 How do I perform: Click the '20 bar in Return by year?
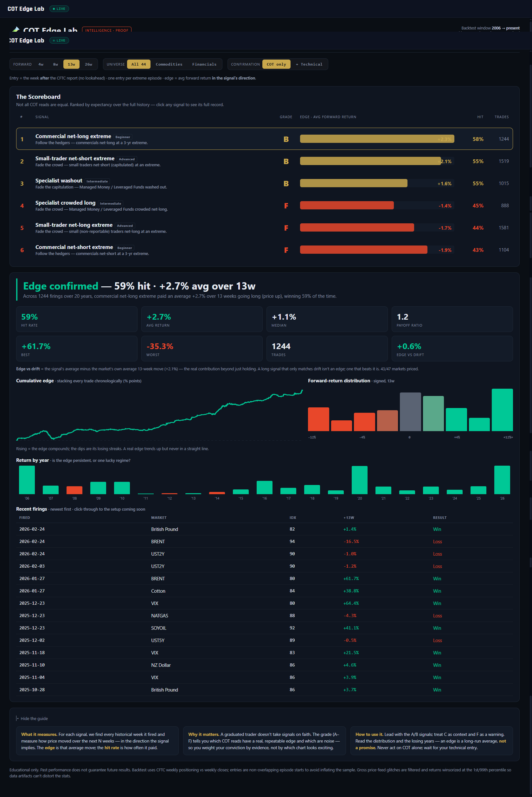point(360,480)
